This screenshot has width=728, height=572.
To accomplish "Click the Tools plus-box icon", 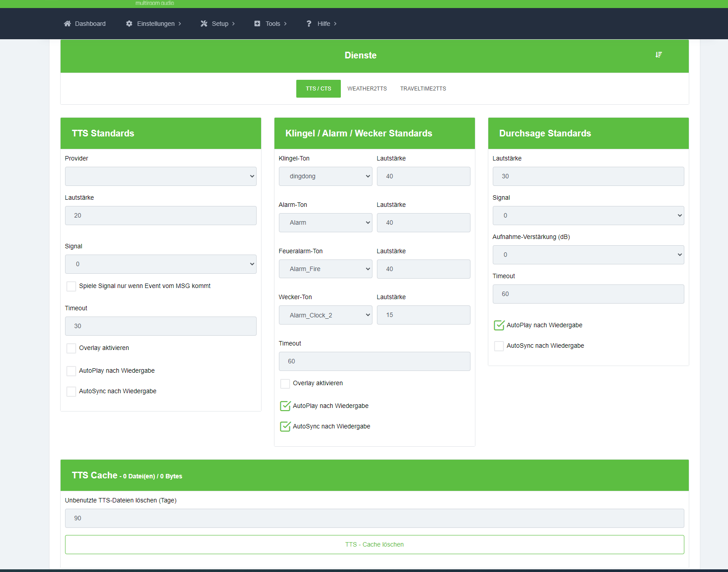I will [x=257, y=24].
